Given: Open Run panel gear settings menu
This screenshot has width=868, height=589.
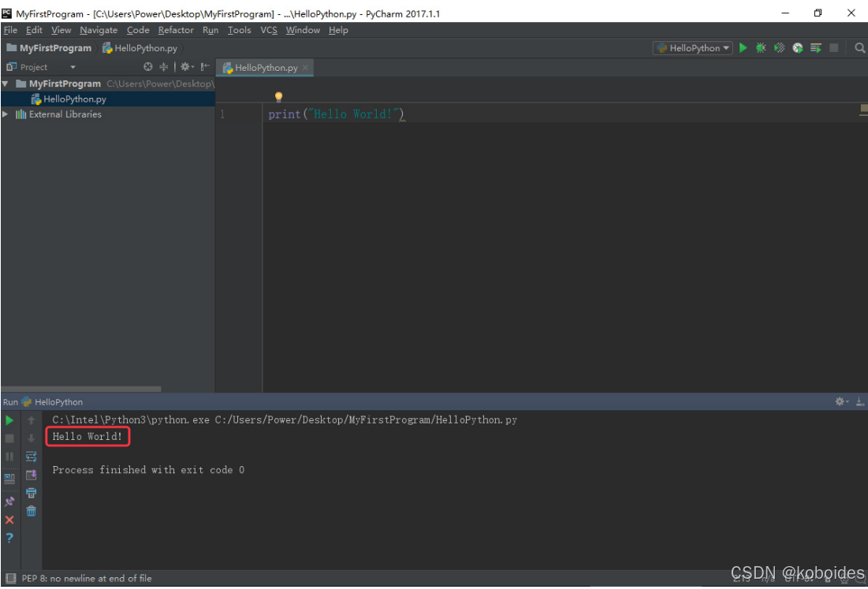Looking at the screenshot, I should [841, 401].
